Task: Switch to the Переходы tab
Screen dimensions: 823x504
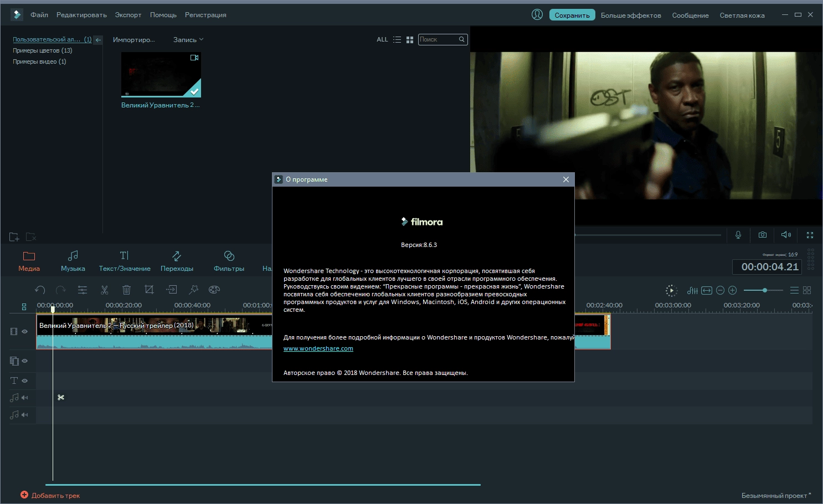Action: click(177, 261)
